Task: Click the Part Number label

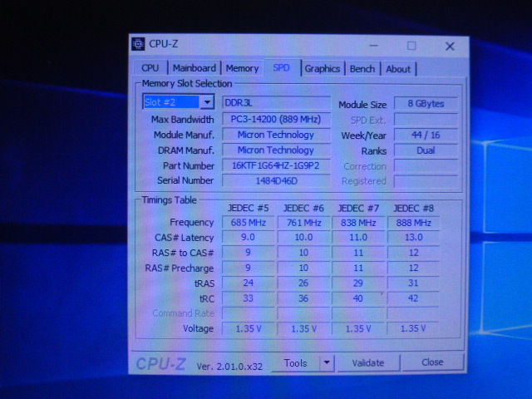Action: [189, 165]
